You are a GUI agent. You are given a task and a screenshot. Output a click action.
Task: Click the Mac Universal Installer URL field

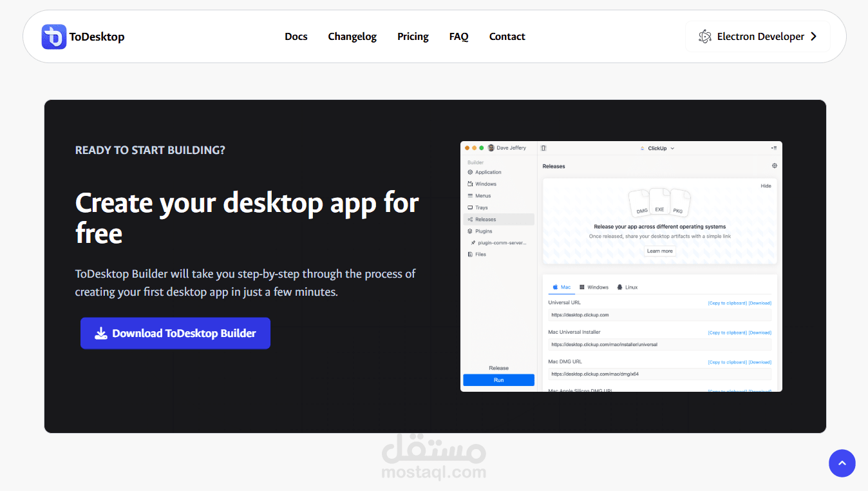pos(660,345)
